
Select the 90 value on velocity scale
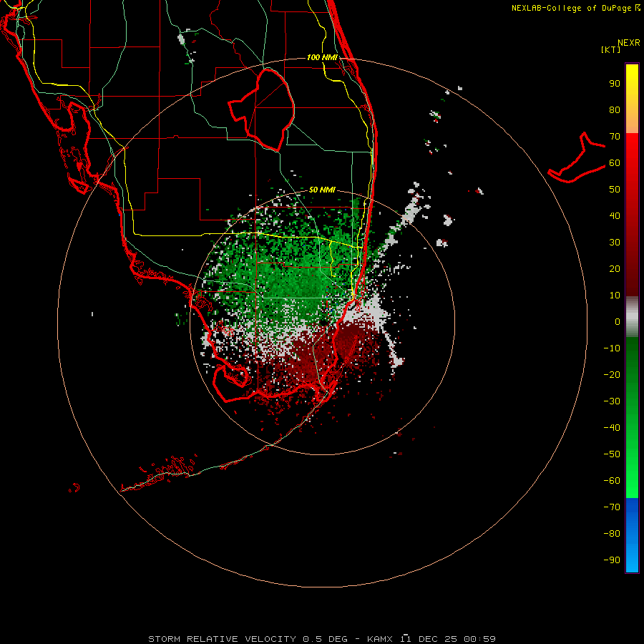point(615,84)
